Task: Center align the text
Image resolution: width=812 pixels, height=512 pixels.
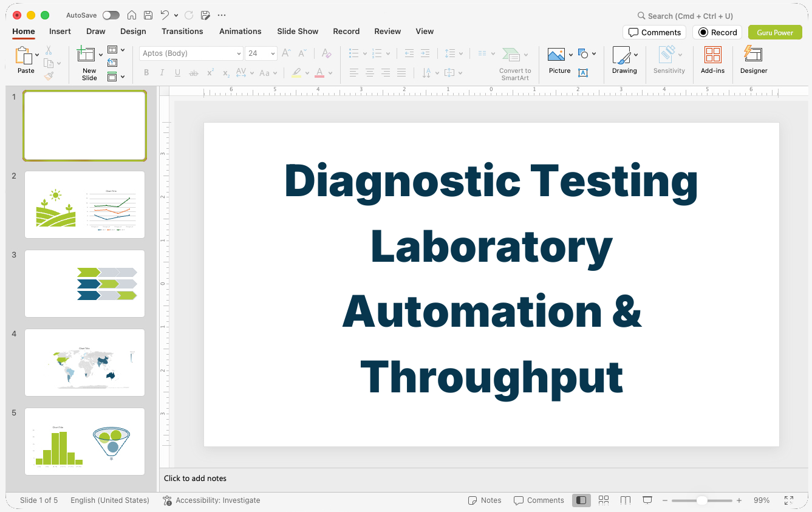Action: point(370,73)
